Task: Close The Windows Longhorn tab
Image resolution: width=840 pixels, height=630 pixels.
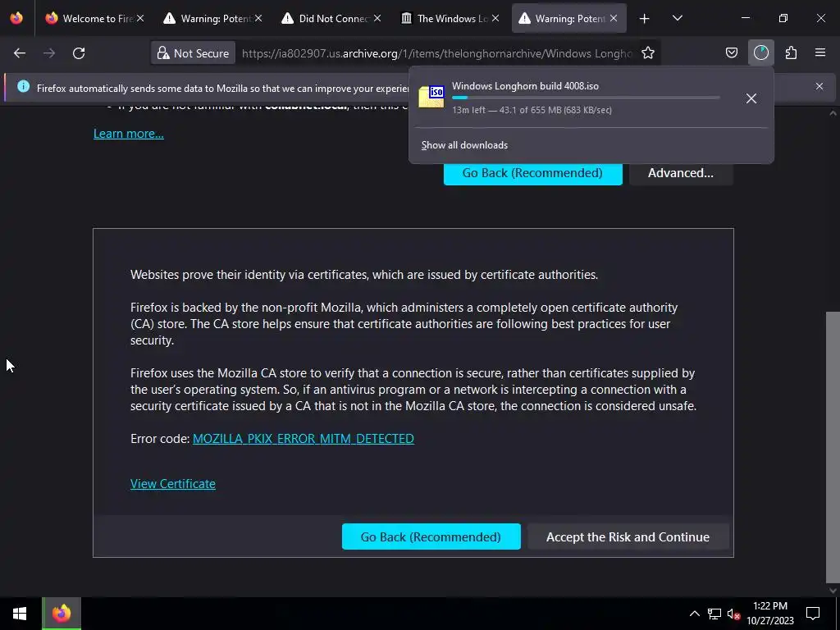Action: point(495,19)
